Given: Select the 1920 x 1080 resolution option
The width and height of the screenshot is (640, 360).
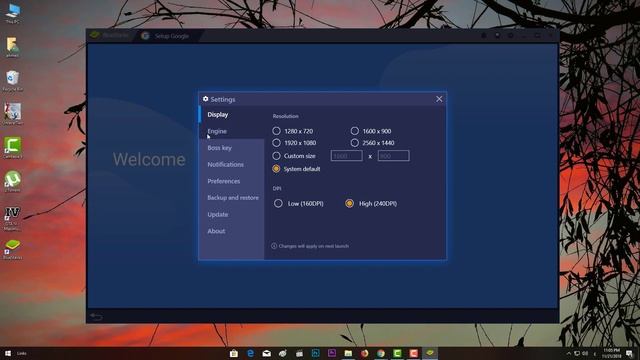Looking at the screenshot, I should click(x=276, y=143).
